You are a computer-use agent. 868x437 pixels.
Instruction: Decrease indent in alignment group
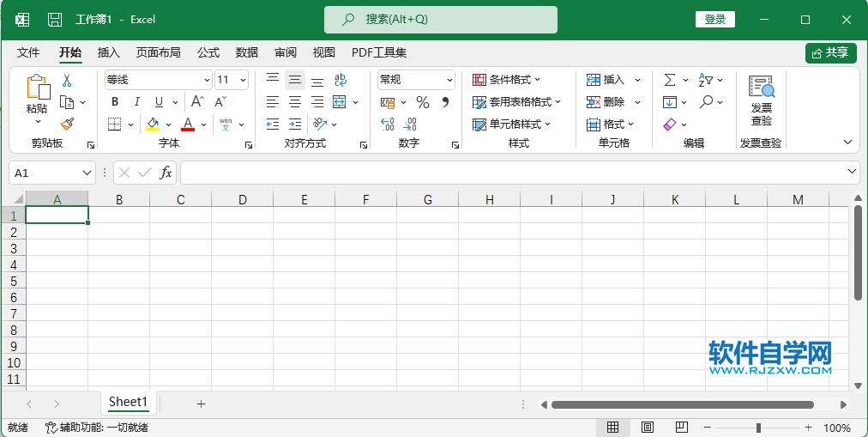[273, 124]
